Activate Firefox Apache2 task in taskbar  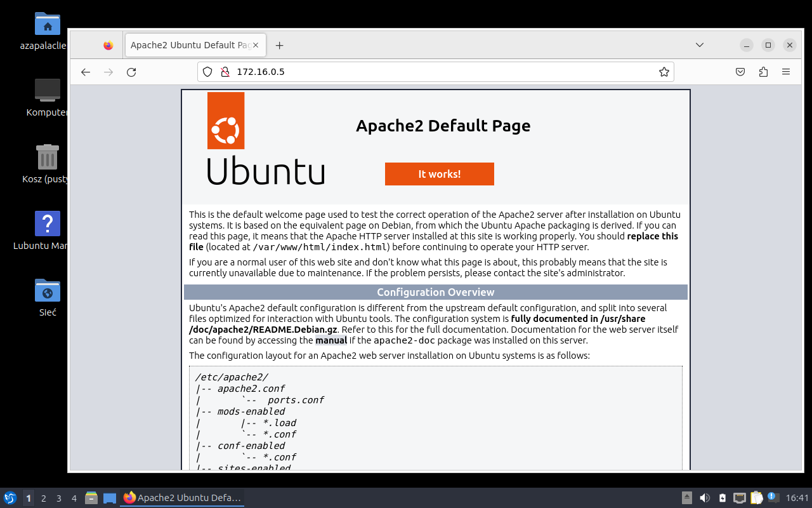[183, 498]
